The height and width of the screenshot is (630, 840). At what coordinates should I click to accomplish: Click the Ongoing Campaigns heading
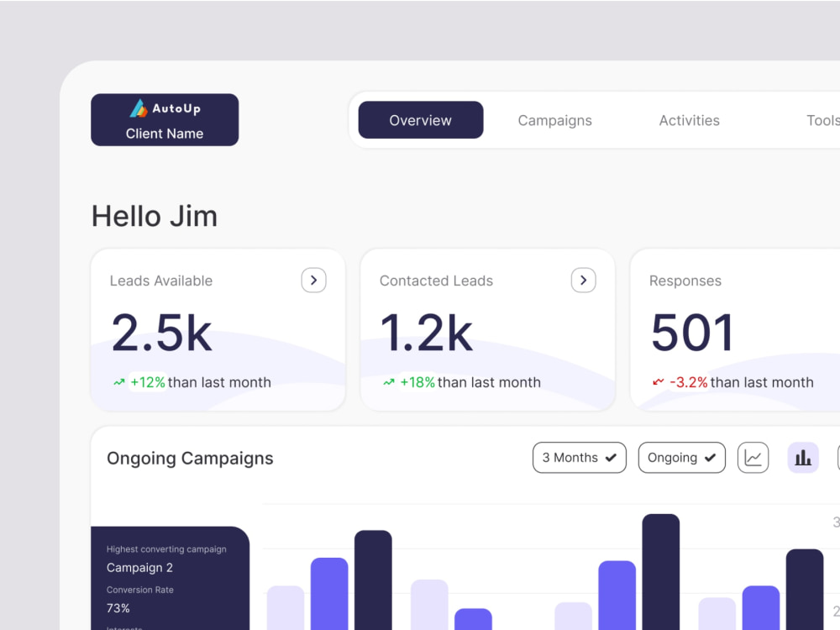pyautogui.click(x=190, y=458)
